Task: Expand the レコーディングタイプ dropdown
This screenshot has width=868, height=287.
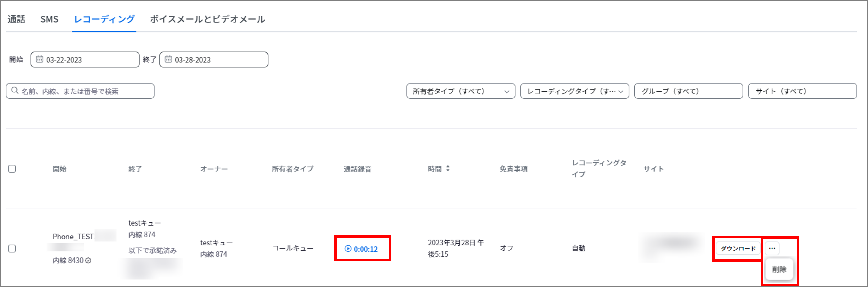Action: point(574,91)
